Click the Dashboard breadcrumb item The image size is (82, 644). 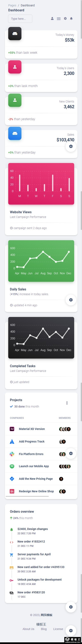(x=28, y=5)
